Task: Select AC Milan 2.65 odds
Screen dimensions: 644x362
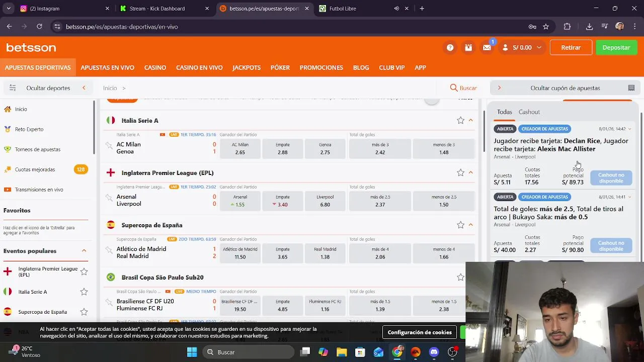Action: tap(240, 148)
